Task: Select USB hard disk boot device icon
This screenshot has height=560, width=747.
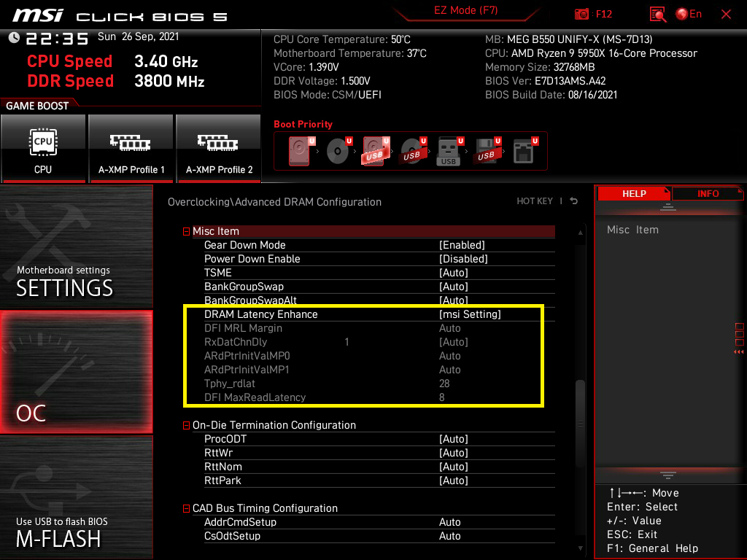Action: 376,151
